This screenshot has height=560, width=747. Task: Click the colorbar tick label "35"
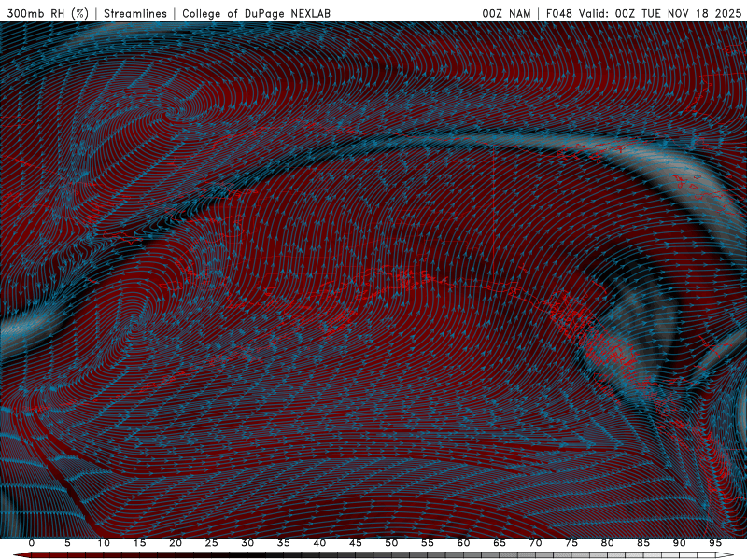(284, 543)
